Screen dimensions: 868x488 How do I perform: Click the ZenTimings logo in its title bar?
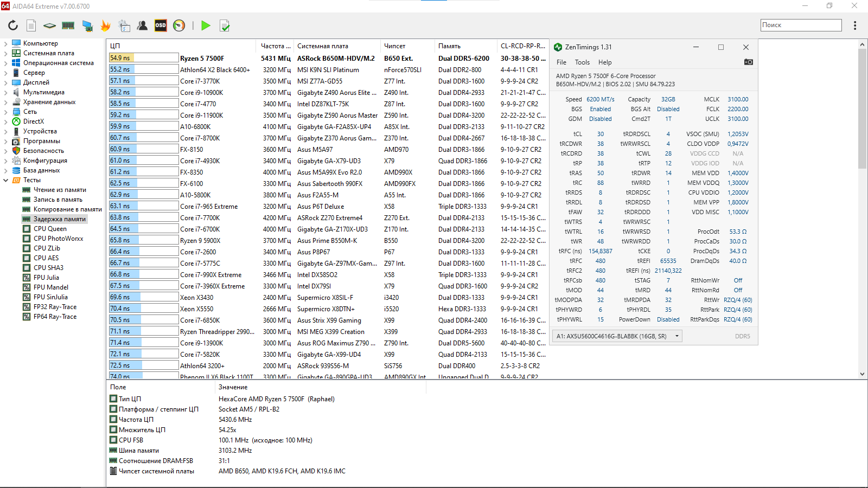[558, 47]
